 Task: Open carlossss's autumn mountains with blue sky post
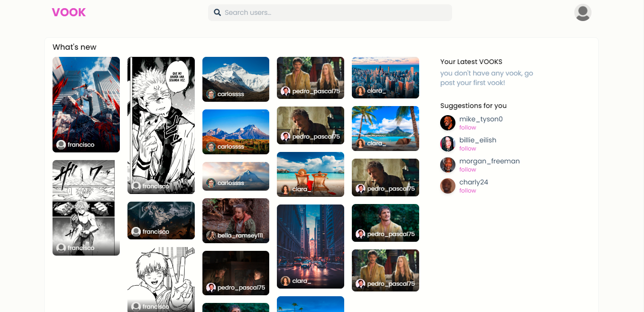click(x=236, y=132)
